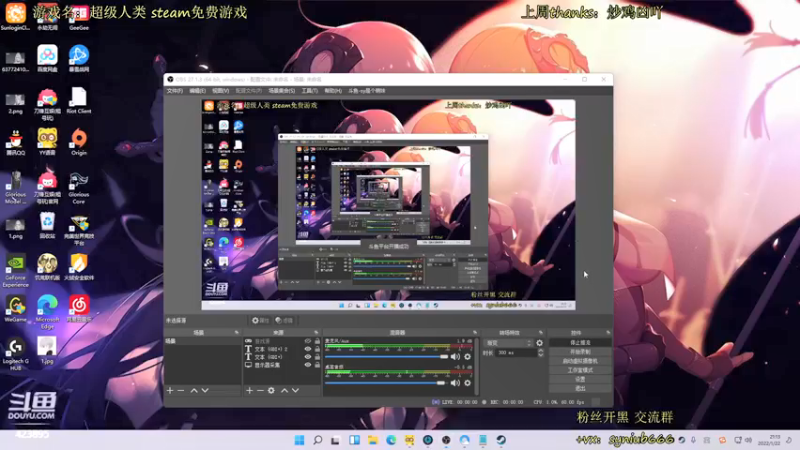Toggle visibility of display capture source
This screenshot has width=800, height=450.
(308, 365)
